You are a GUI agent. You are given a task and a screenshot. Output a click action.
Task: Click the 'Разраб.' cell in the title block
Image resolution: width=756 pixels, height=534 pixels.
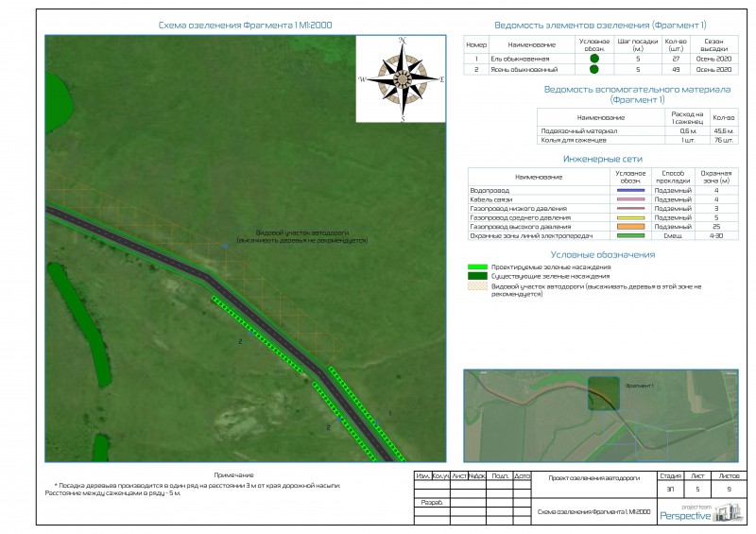coord(432,502)
